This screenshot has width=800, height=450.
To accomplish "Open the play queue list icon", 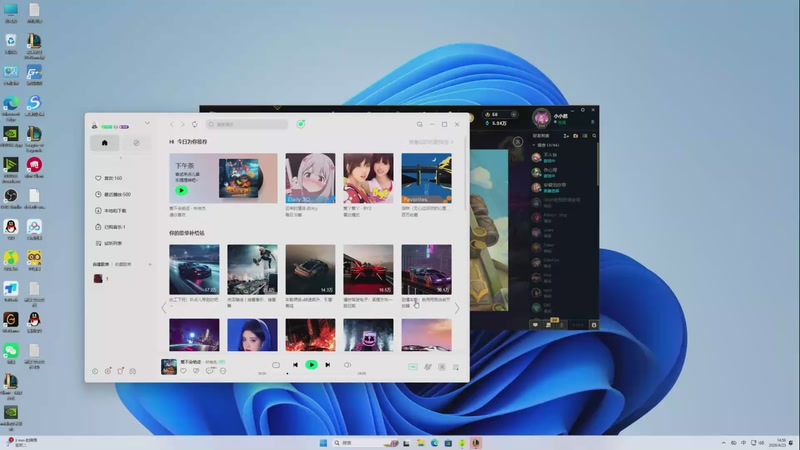I will 456,367.
